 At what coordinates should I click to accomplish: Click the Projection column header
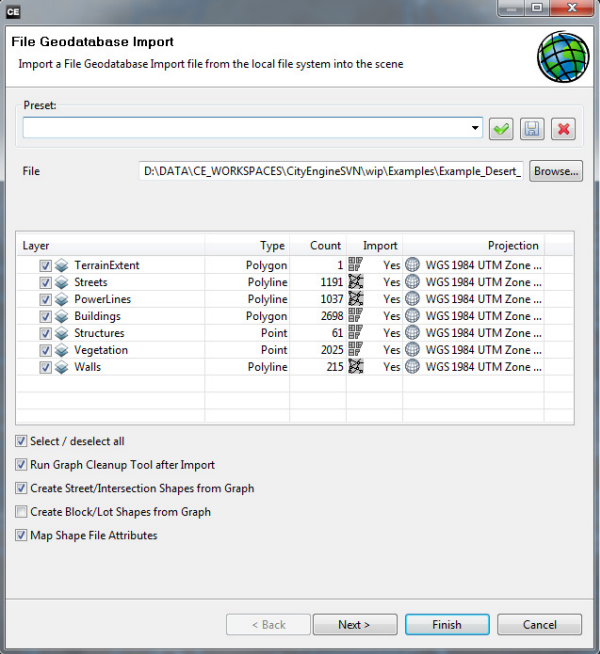coord(473,245)
